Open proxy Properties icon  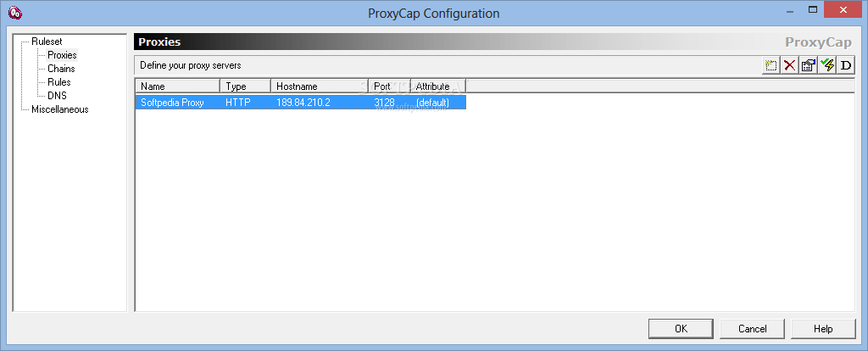(808, 65)
